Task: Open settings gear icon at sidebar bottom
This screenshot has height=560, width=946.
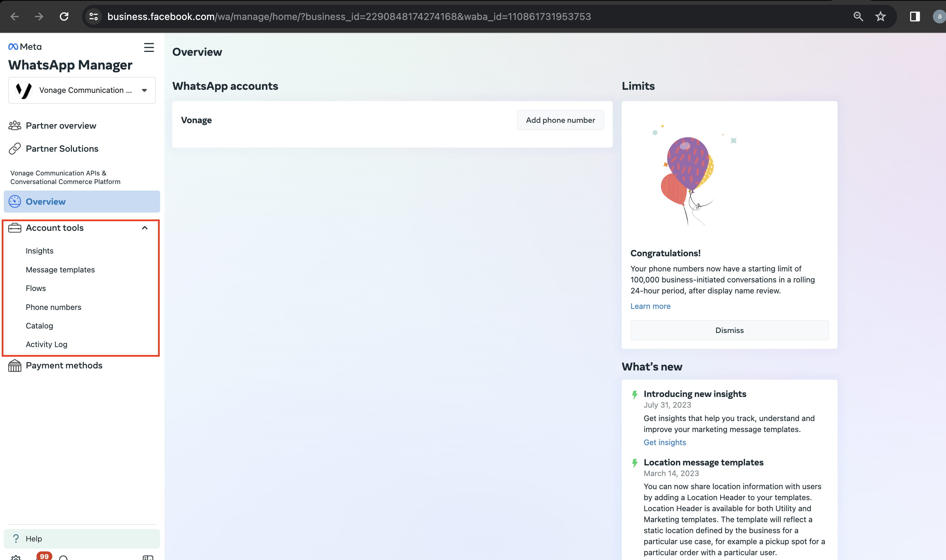Action: 16,558
